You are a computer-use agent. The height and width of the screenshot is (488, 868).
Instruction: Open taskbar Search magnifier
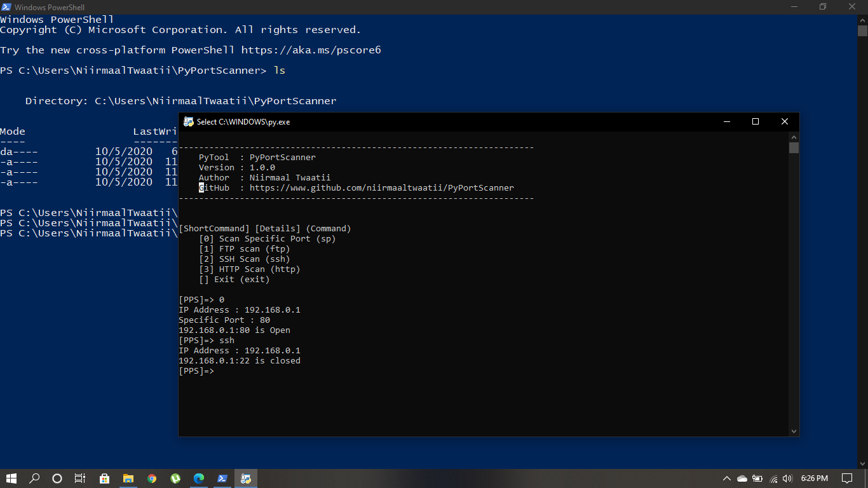pyautogui.click(x=34, y=478)
